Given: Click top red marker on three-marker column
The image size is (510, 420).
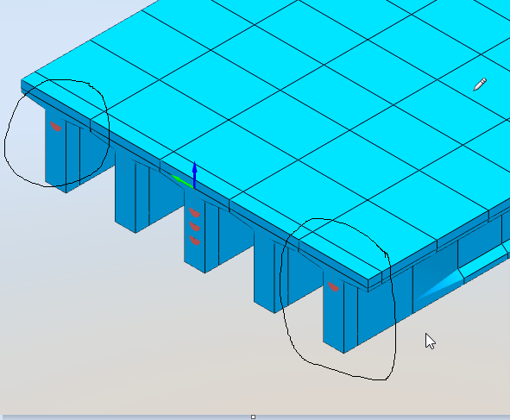Looking at the screenshot, I should click(x=194, y=212).
